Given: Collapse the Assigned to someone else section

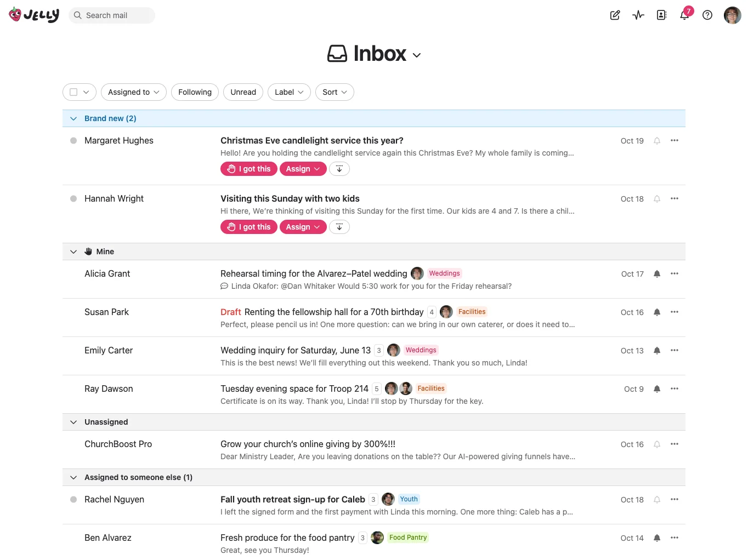Looking at the screenshot, I should pyautogui.click(x=73, y=477).
